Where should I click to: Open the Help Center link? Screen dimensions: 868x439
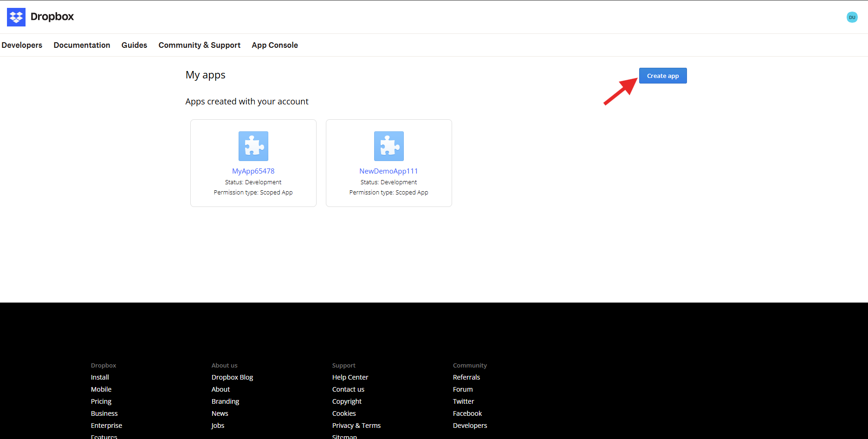click(350, 377)
